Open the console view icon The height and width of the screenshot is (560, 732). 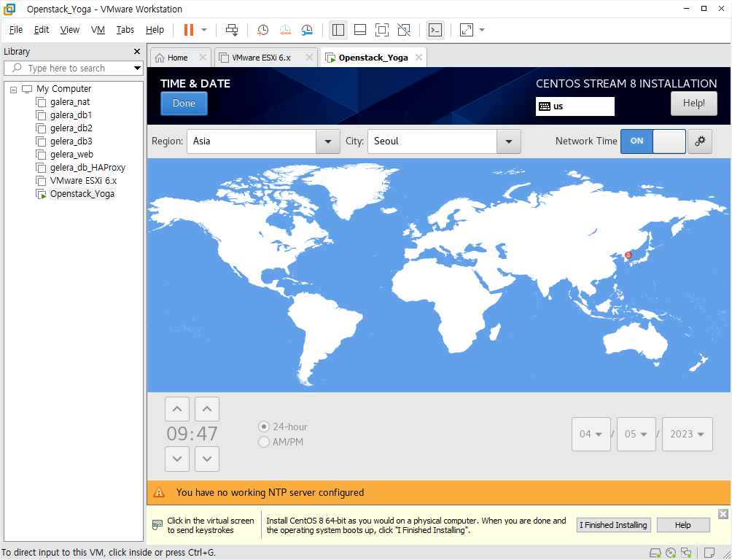click(x=435, y=30)
